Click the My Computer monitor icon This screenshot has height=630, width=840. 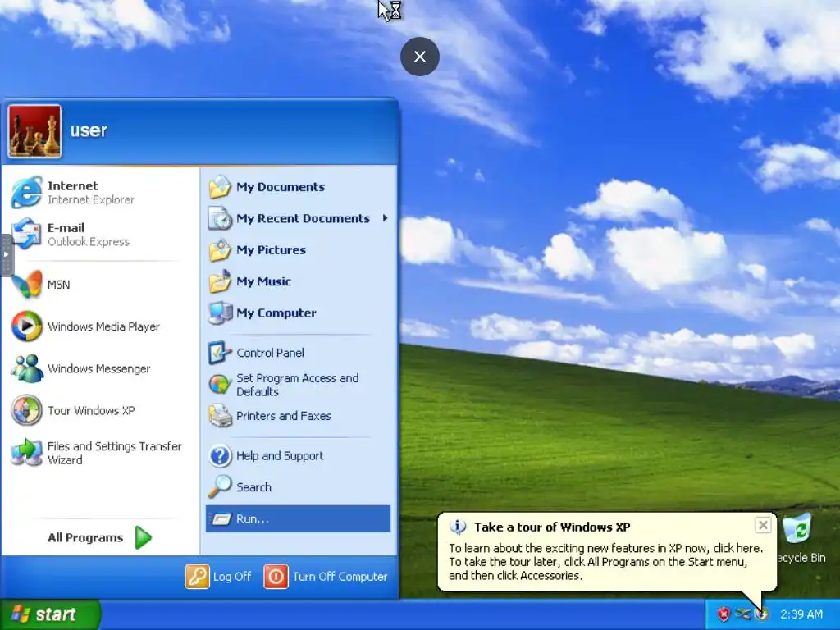[x=220, y=313]
